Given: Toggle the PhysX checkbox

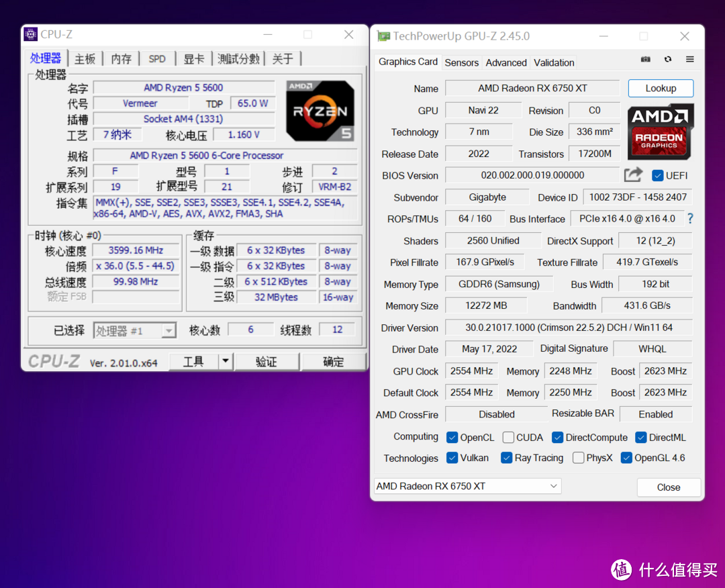Looking at the screenshot, I should (x=578, y=458).
